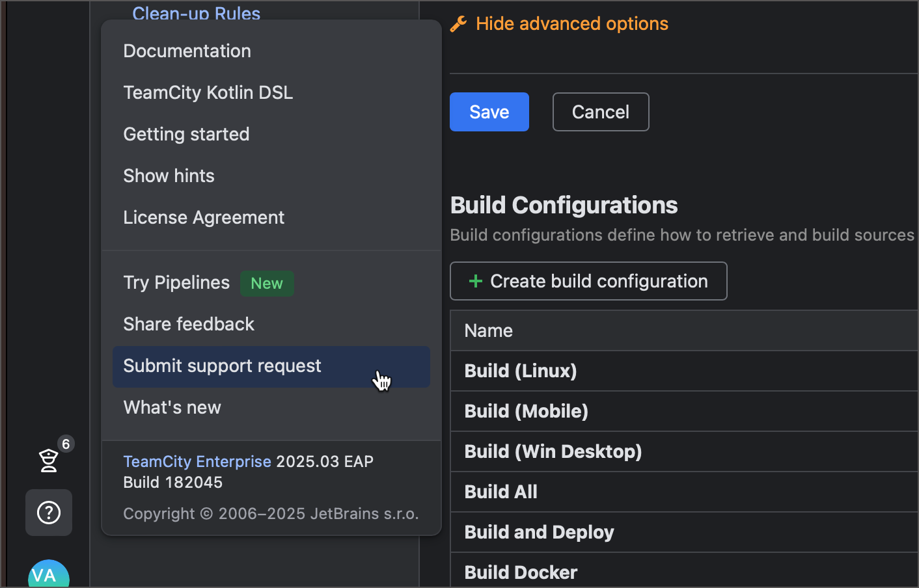Open What's new from the menu
Image resolution: width=919 pixels, height=588 pixels.
pos(172,407)
